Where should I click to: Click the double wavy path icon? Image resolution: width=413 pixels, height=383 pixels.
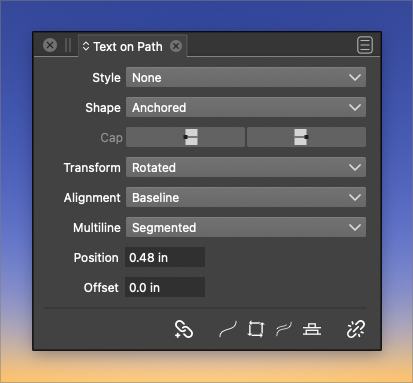pos(284,329)
